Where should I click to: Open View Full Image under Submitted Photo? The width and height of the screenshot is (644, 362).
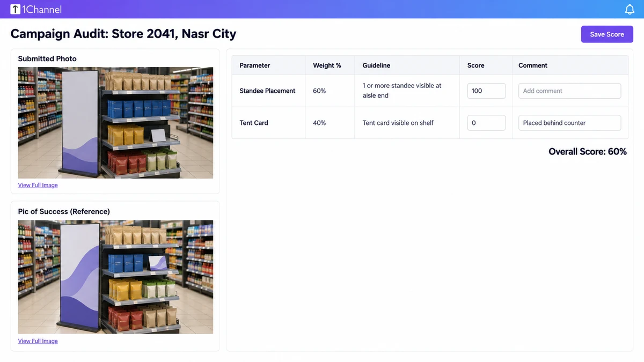click(38, 185)
